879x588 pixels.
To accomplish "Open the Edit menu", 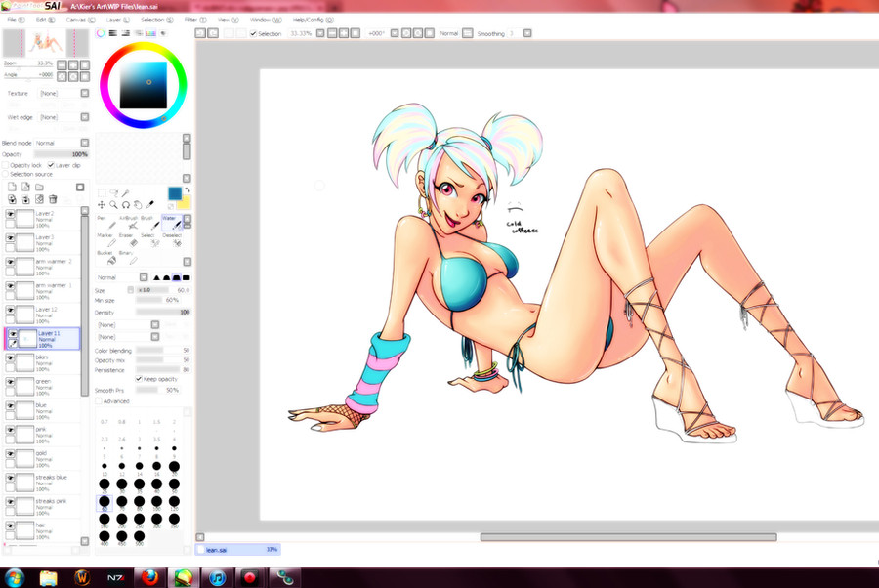I will [45, 20].
